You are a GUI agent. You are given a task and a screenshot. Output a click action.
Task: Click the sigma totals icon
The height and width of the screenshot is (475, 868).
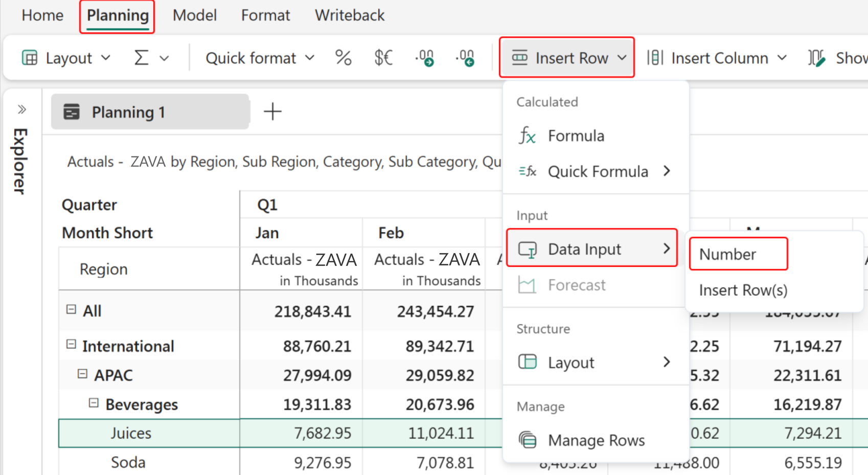[x=141, y=58]
